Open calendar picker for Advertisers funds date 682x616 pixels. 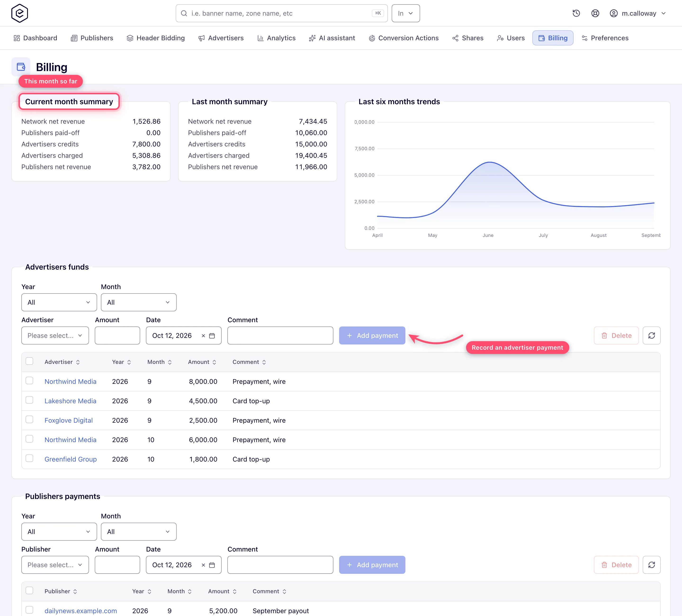[x=212, y=336]
